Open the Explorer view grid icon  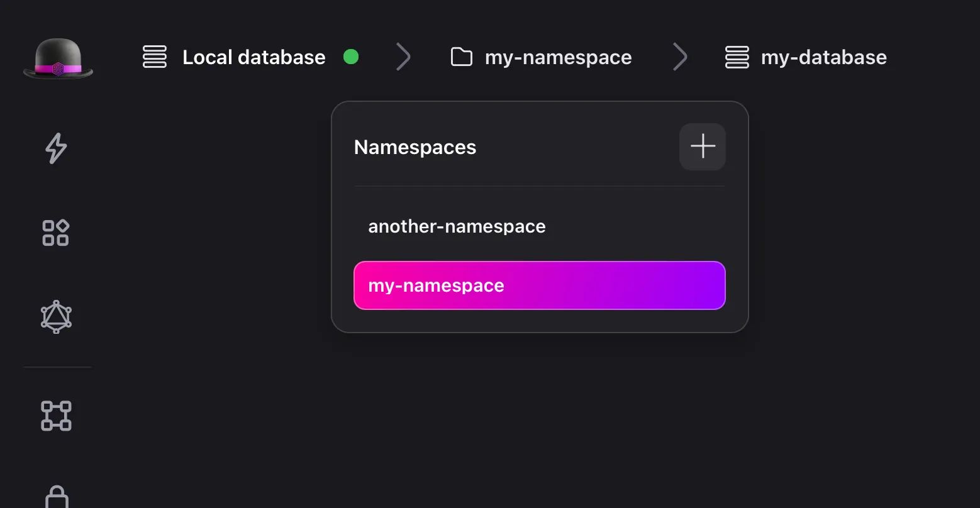tap(55, 232)
